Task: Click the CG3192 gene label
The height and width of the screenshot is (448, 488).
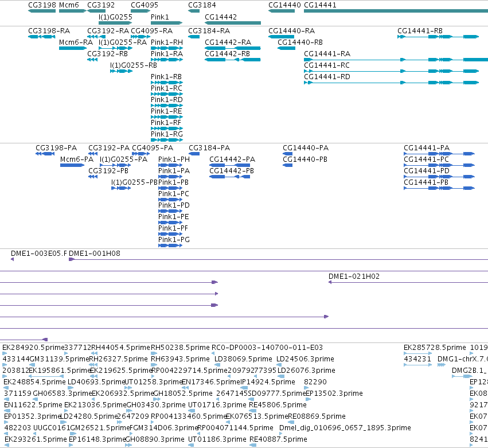Action: click(101, 5)
